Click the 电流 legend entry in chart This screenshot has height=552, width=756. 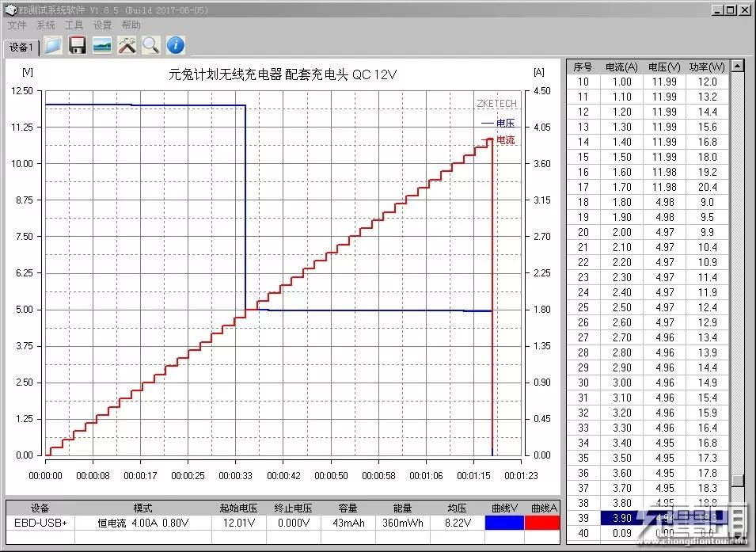click(498, 140)
